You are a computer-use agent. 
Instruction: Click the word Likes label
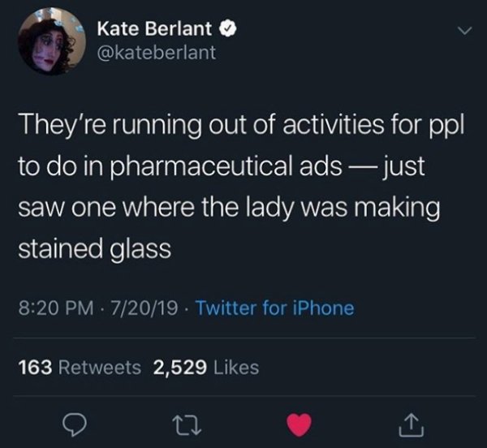point(236,368)
